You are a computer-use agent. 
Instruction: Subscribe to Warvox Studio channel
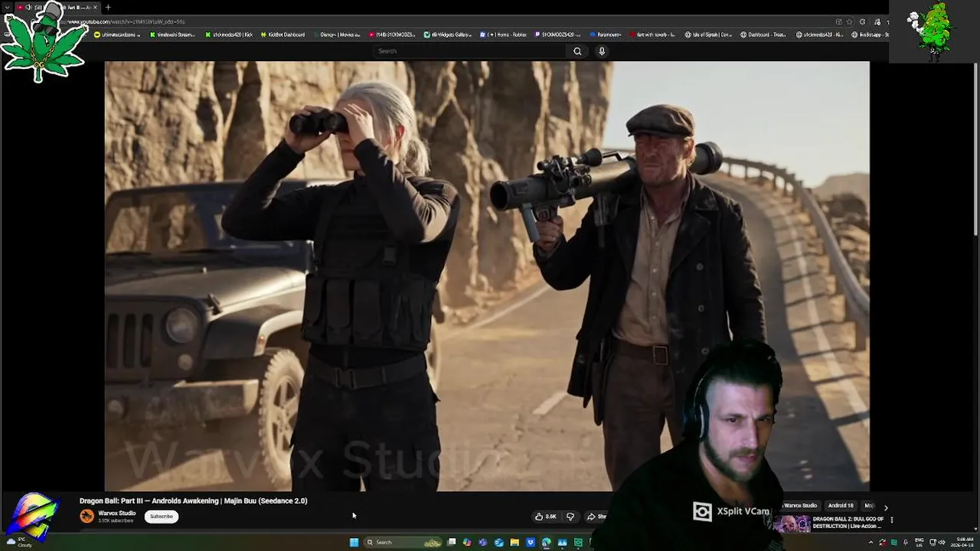162,517
